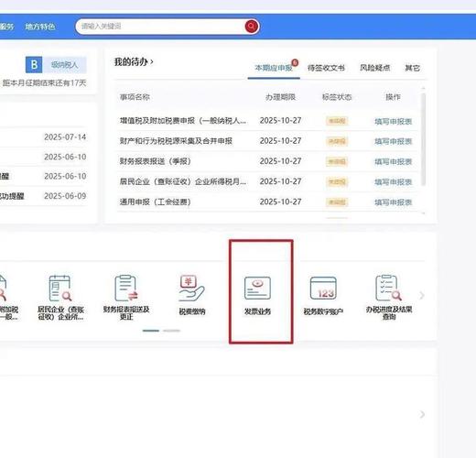
Task: Click the to-do list vertical scrollbar
Action: point(423,139)
